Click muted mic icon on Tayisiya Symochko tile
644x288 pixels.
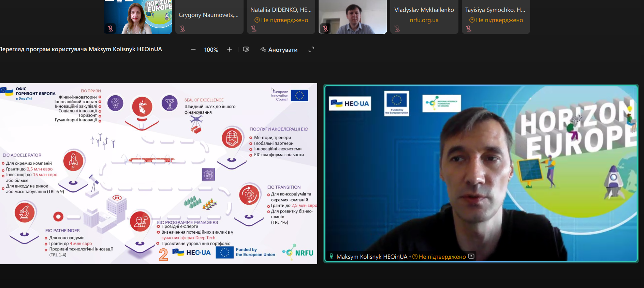(x=469, y=28)
